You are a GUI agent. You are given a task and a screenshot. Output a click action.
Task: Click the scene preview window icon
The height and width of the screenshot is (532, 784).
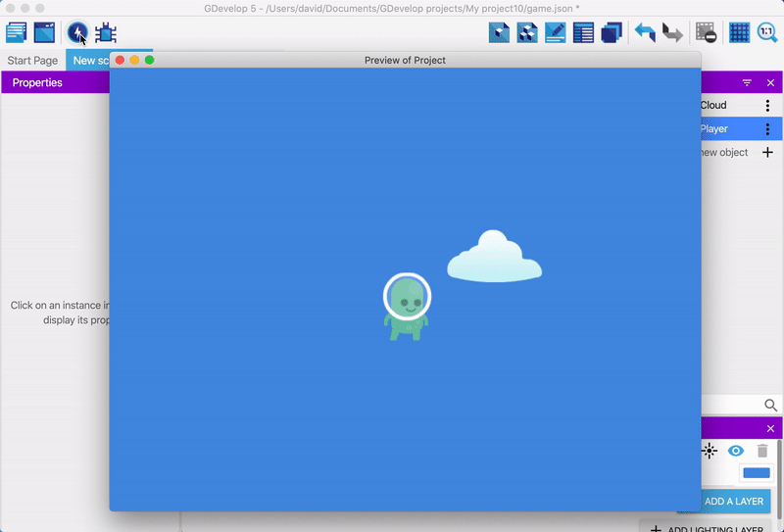(44, 32)
